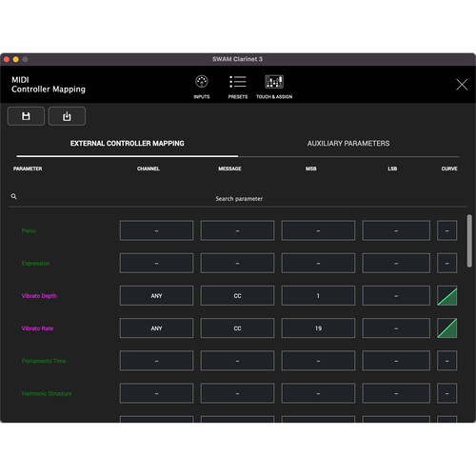Open Vibrato Rate channel ANY dropdown
The height and width of the screenshot is (476, 476).
pos(156,328)
